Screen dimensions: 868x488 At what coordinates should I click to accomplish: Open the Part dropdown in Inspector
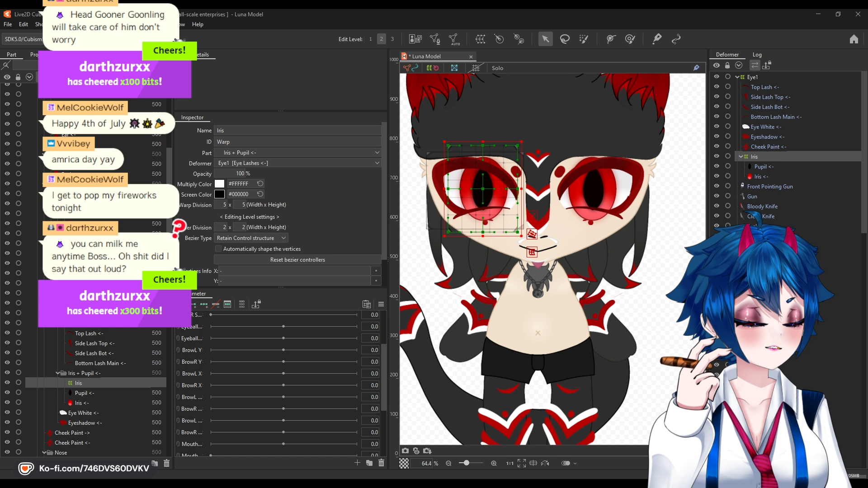click(x=297, y=153)
